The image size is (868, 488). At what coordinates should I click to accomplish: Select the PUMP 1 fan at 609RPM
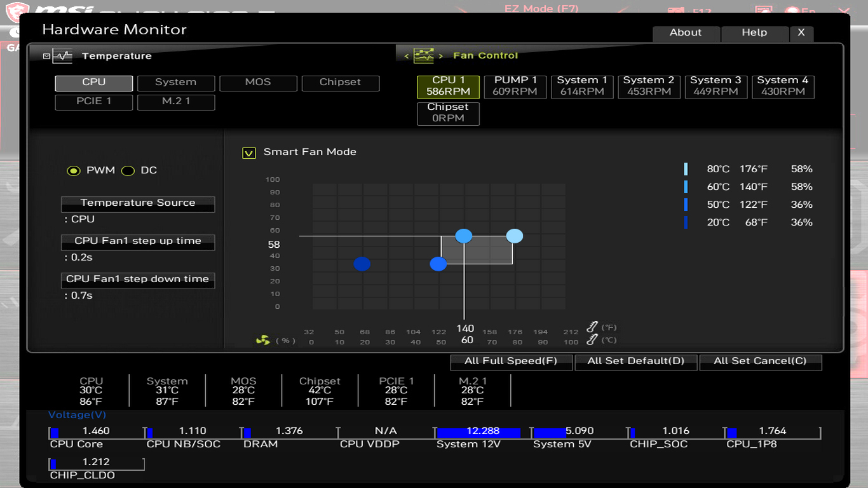pos(515,87)
